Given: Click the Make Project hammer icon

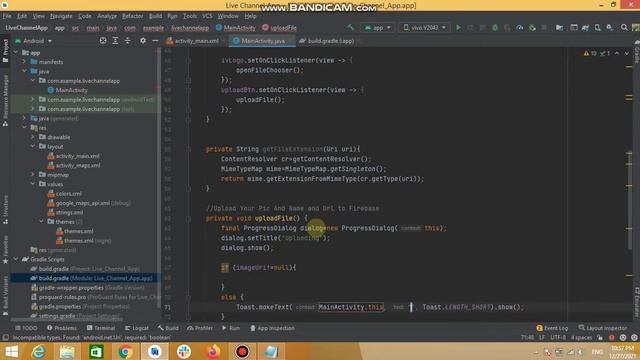Looking at the screenshot, I should (351, 27).
